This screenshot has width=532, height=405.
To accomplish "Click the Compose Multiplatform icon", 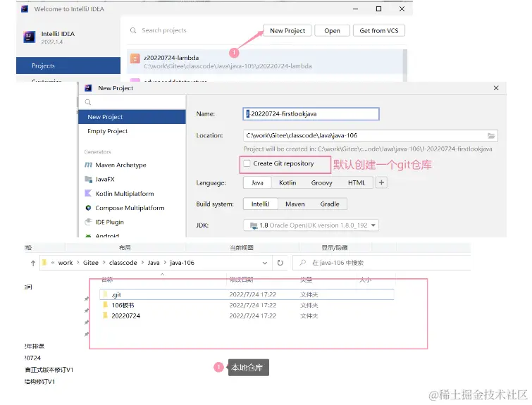I will pyautogui.click(x=88, y=208).
